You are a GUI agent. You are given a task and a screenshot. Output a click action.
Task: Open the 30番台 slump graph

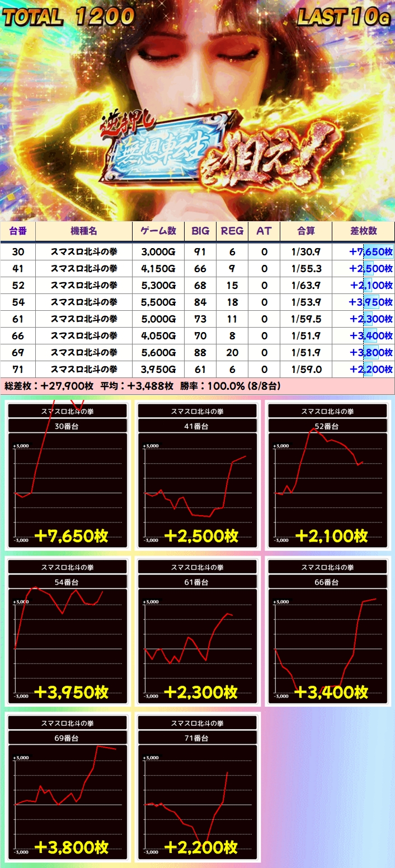(68, 476)
